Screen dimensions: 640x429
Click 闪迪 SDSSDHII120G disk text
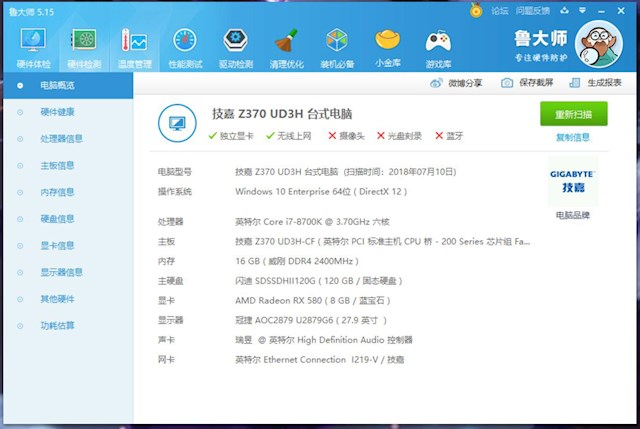coord(319,281)
